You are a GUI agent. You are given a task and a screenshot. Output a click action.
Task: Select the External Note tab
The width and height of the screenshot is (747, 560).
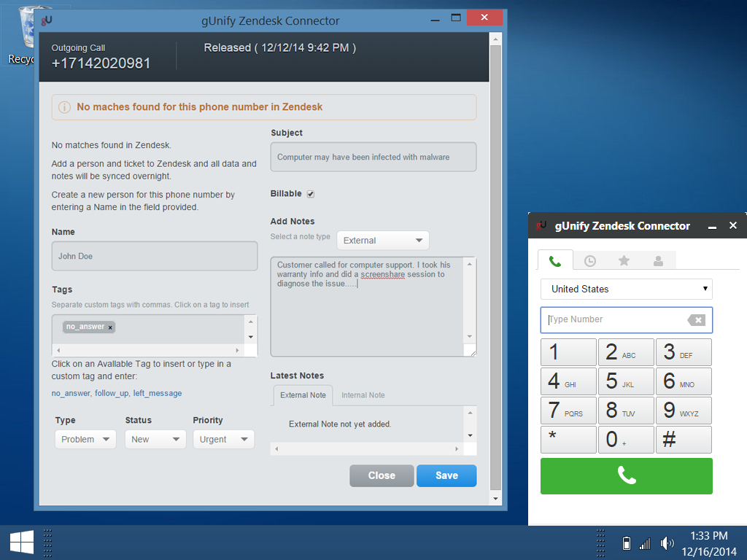(303, 395)
